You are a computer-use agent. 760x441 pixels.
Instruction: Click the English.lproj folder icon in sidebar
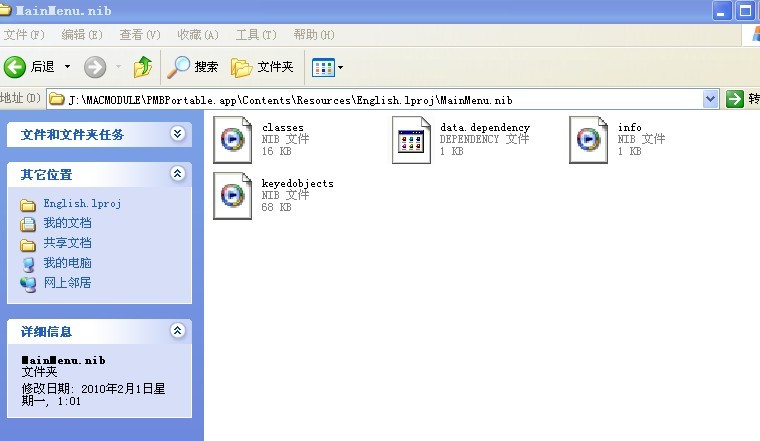coord(28,205)
